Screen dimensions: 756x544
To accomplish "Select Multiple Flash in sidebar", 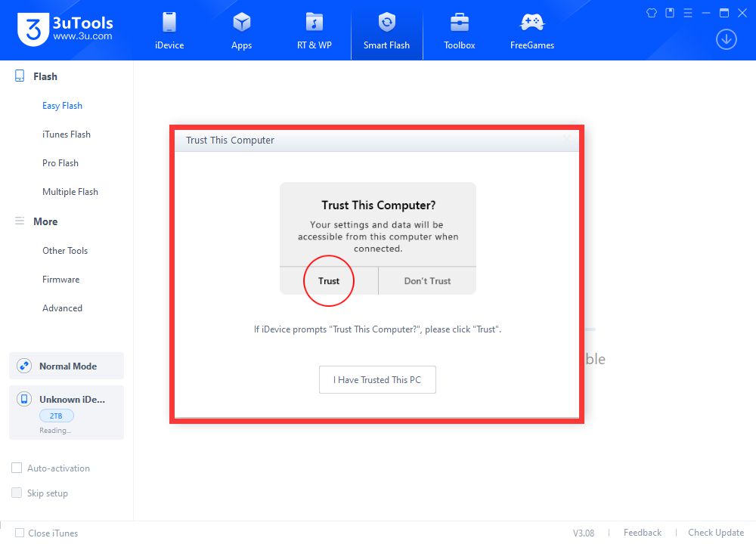I will (x=70, y=192).
